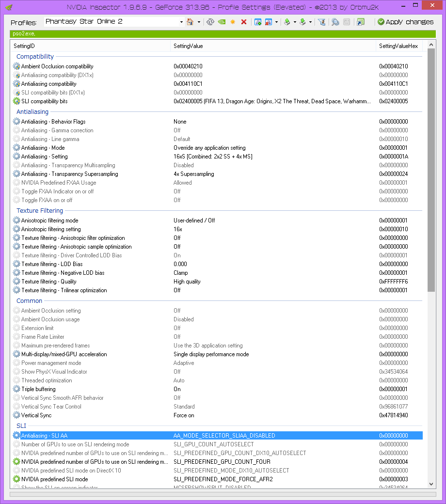Click the magnifier scan settings icon
The image size is (446, 504).
point(335,22)
